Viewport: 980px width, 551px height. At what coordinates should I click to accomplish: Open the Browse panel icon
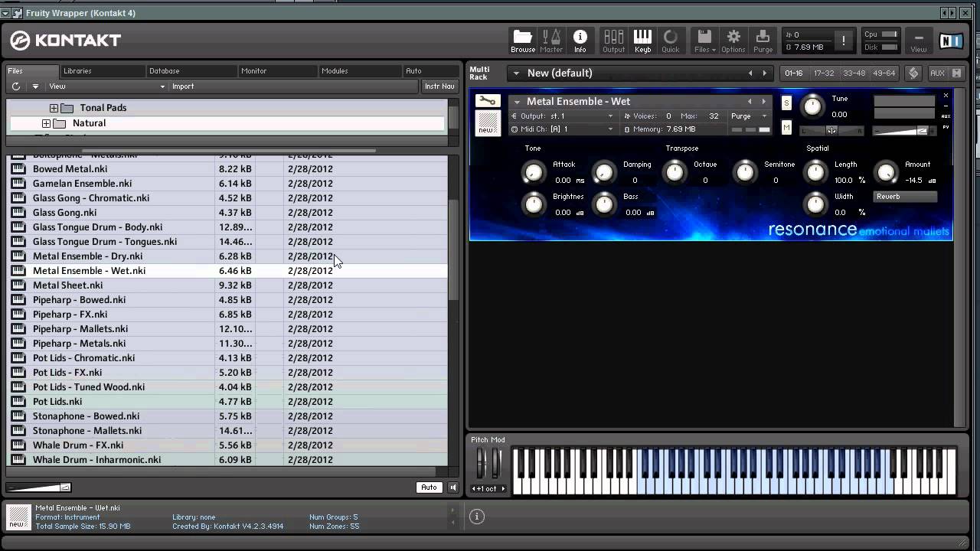point(523,41)
